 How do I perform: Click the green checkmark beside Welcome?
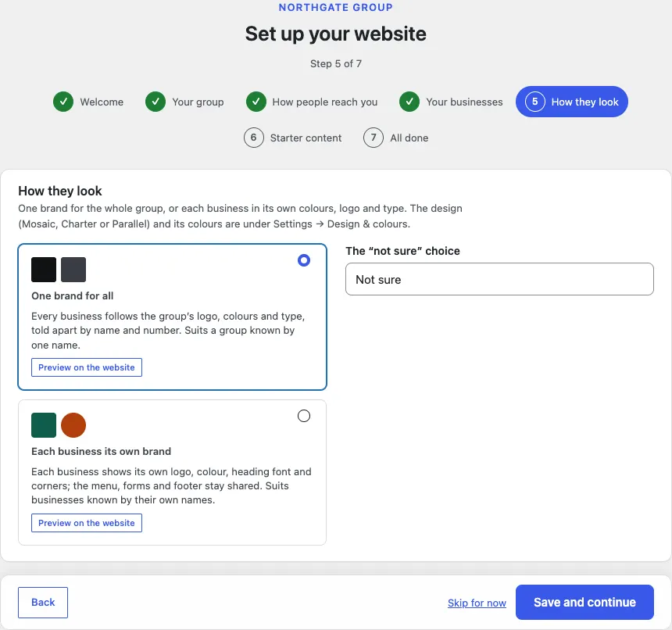(x=63, y=102)
